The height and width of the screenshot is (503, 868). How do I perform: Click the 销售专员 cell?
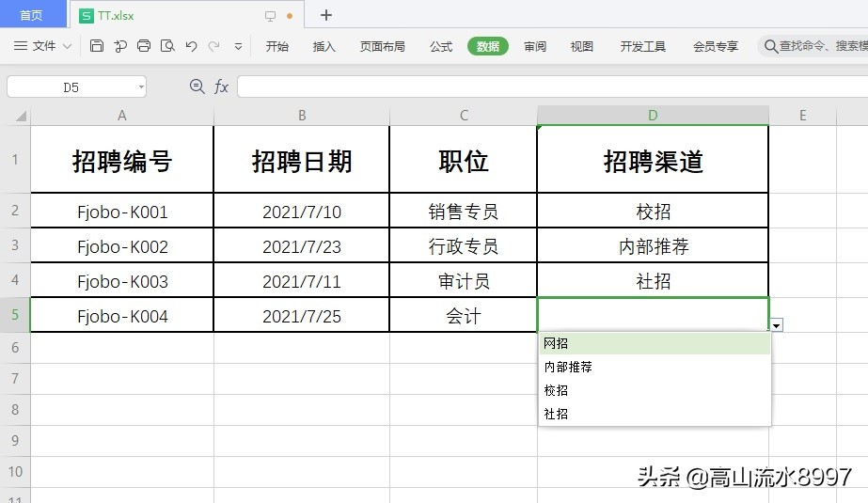pyautogui.click(x=464, y=211)
